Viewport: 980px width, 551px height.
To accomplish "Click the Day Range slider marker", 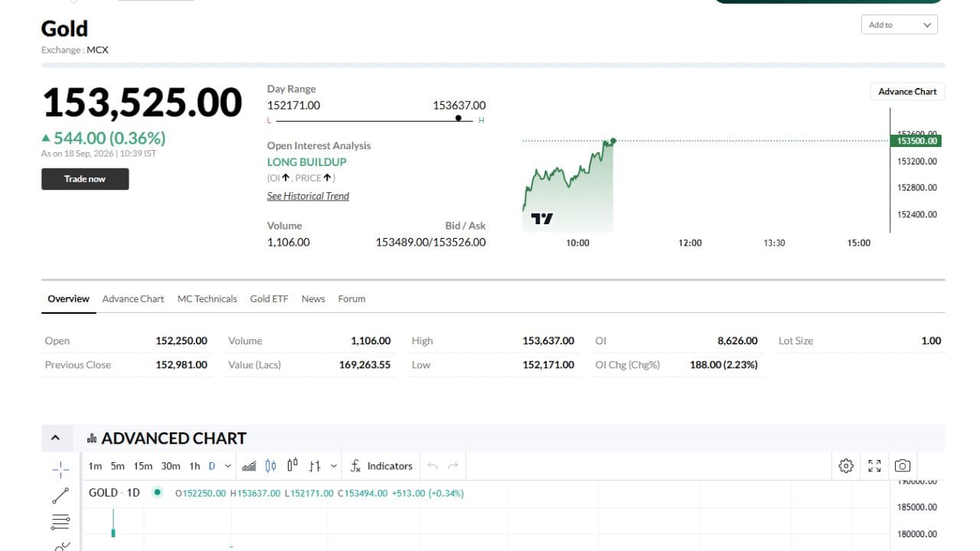I will point(459,118).
